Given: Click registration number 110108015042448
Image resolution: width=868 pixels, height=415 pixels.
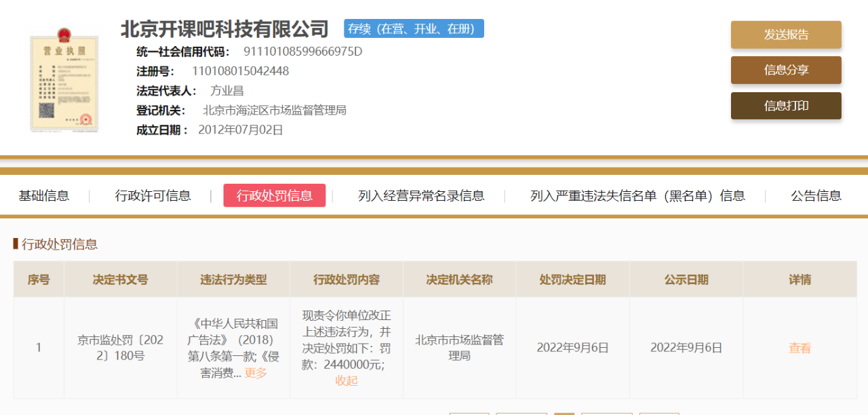Looking at the screenshot, I should point(241,71).
